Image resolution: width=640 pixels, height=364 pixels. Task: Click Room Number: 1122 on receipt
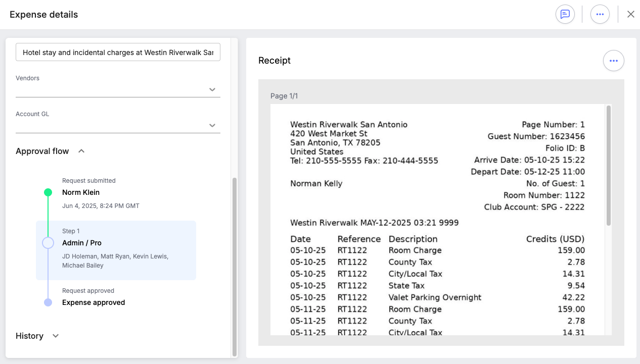click(x=544, y=195)
